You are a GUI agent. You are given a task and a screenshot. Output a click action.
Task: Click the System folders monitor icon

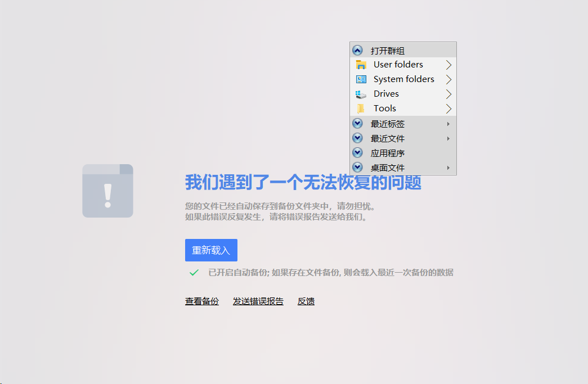361,79
